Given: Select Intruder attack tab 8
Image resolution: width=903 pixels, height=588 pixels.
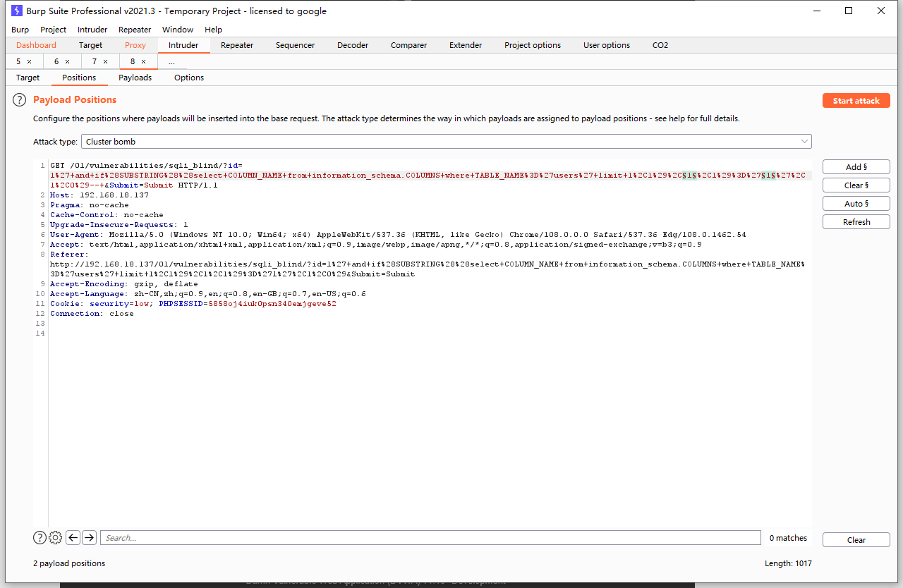Looking at the screenshot, I should 133,62.
